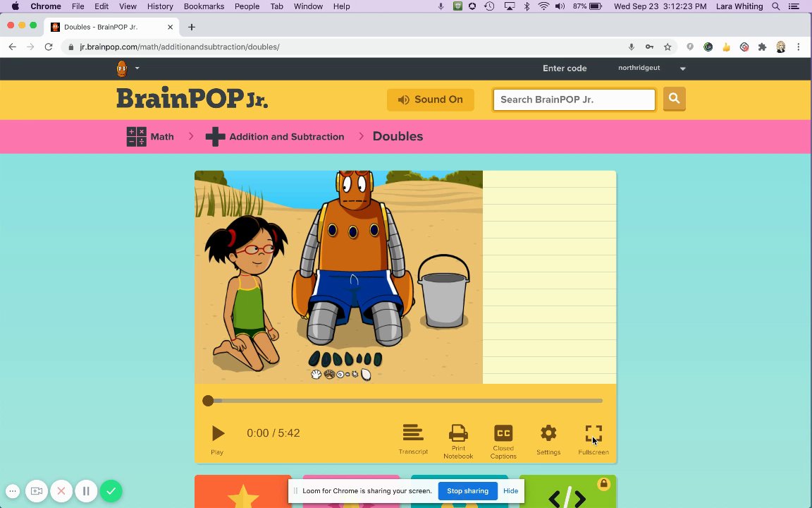Go to the Math breadcrumb
812x508 pixels.
coord(150,137)
